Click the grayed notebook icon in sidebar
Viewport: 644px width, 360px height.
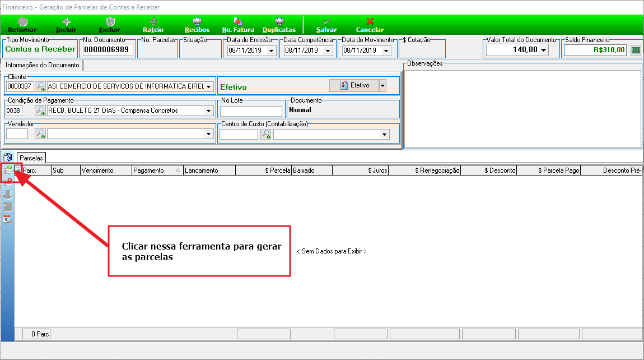coord(7,207)
